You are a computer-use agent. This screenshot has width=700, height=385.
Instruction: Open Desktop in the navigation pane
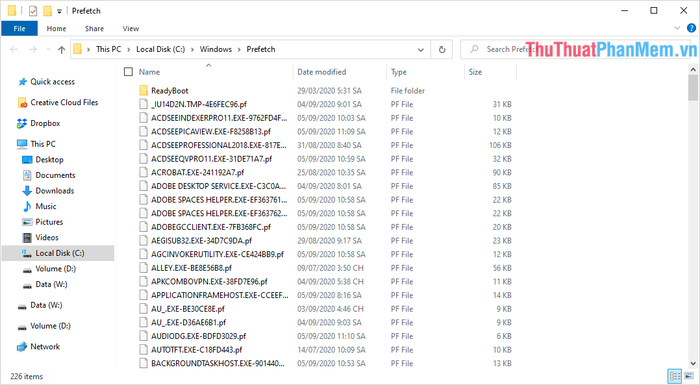pos(43,159)
